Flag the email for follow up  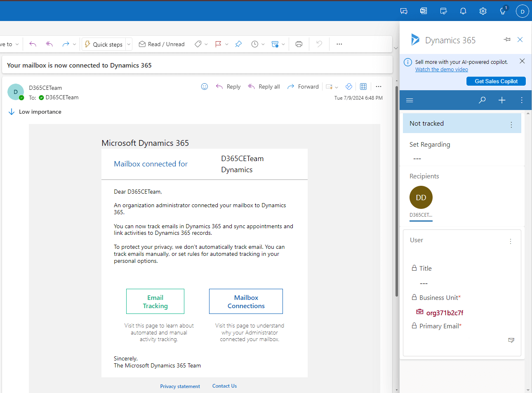219,44
